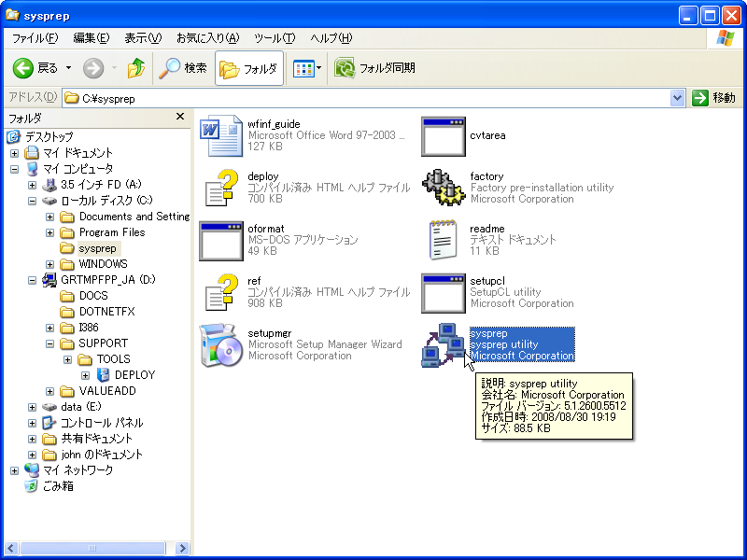The height and width of the screenshot is (560, 747).
Task: Expand the TOOLS folder node
Action: 67,359
